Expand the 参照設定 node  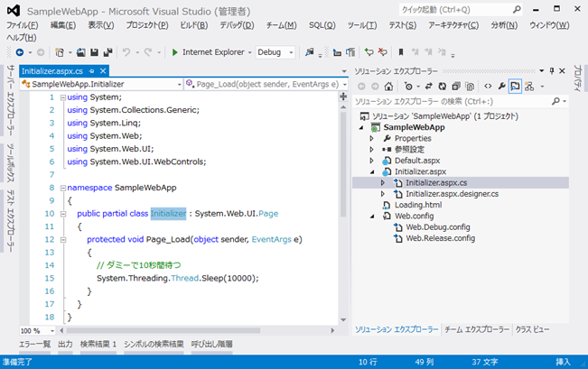tap(371, 150)
